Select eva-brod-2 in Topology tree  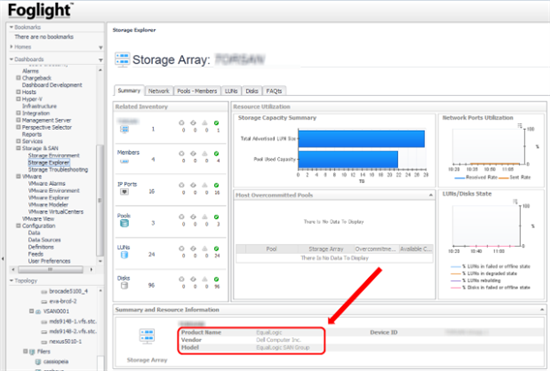click(x=63, y=301)
